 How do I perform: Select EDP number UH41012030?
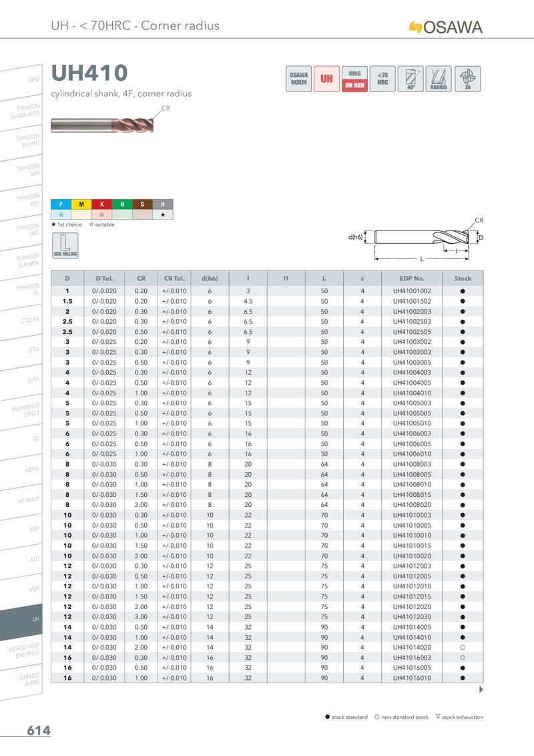[x=412, y=616]
